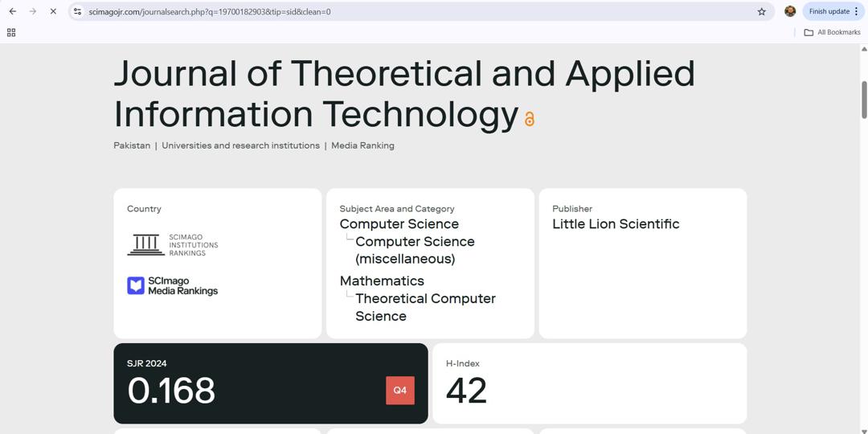
Task: Click the orange open access icon
Action: [x=530, y=119]
